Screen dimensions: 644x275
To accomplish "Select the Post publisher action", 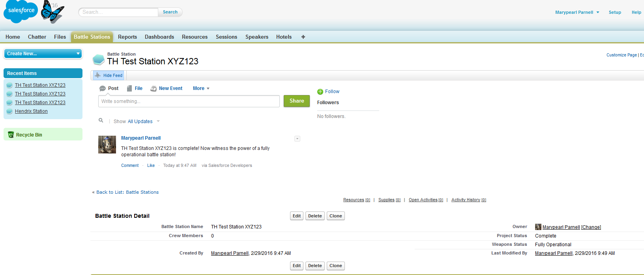I will (109, 88).
